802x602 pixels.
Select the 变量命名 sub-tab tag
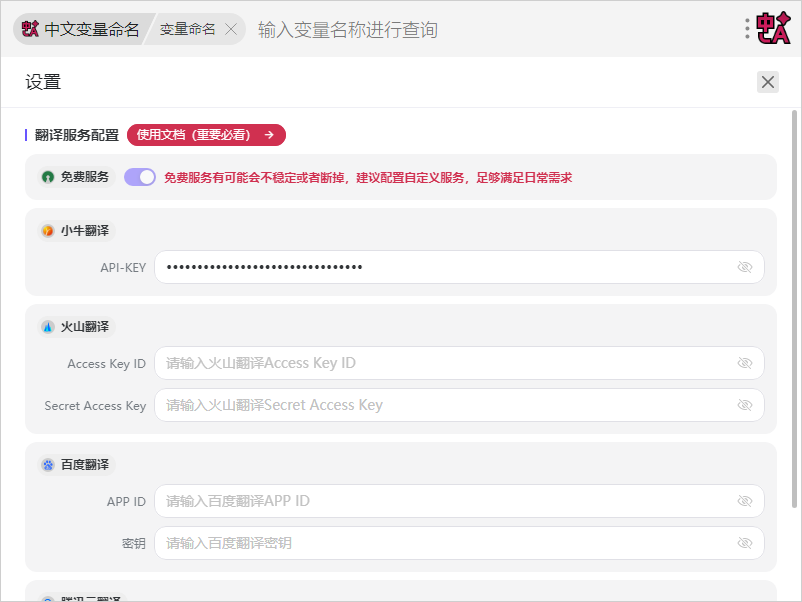[x=187, y=29]
